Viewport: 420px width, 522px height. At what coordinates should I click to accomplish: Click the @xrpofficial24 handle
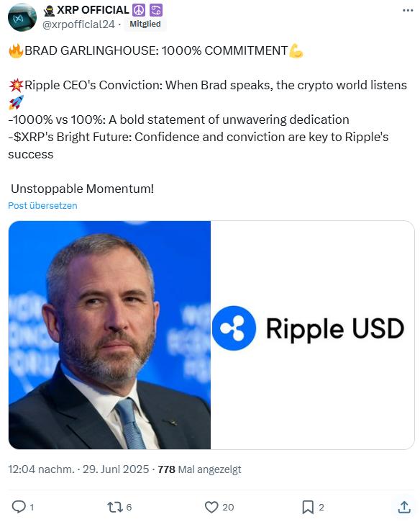(x=78, y=24)
